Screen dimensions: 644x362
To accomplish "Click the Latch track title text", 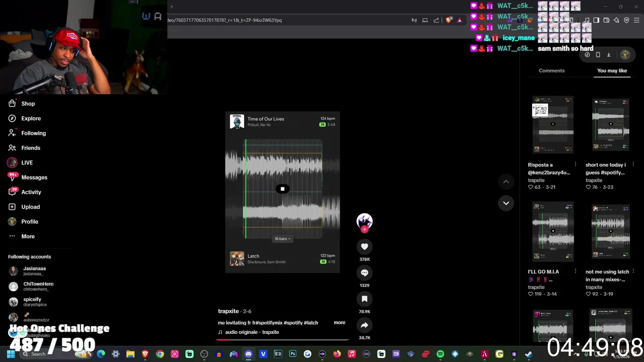I will pyautogui.click(x=253, y=256).
